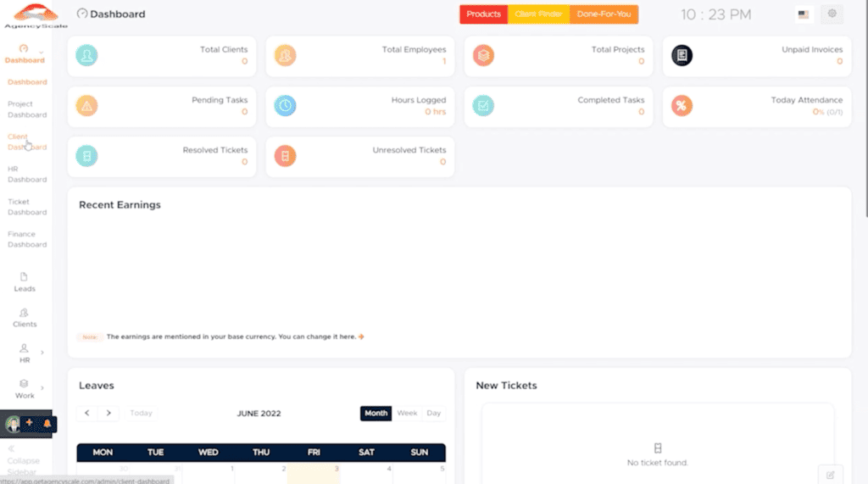Click the 0 hrs Hours Logged value
868x484 pixels.
click(435, 112)
